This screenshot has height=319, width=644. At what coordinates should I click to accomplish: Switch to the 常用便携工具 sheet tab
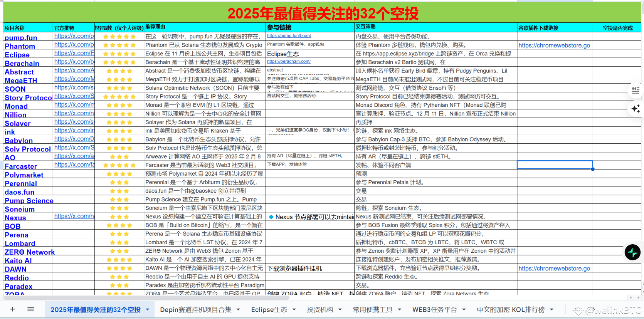pyautogui.click(x=373, y=310)
